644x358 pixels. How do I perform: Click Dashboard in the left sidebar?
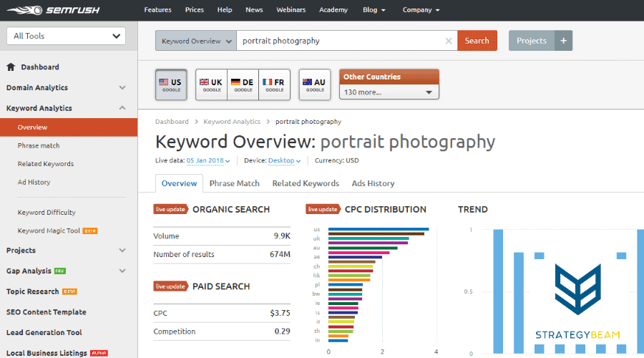pyautogui.click(x=40, y=67)
